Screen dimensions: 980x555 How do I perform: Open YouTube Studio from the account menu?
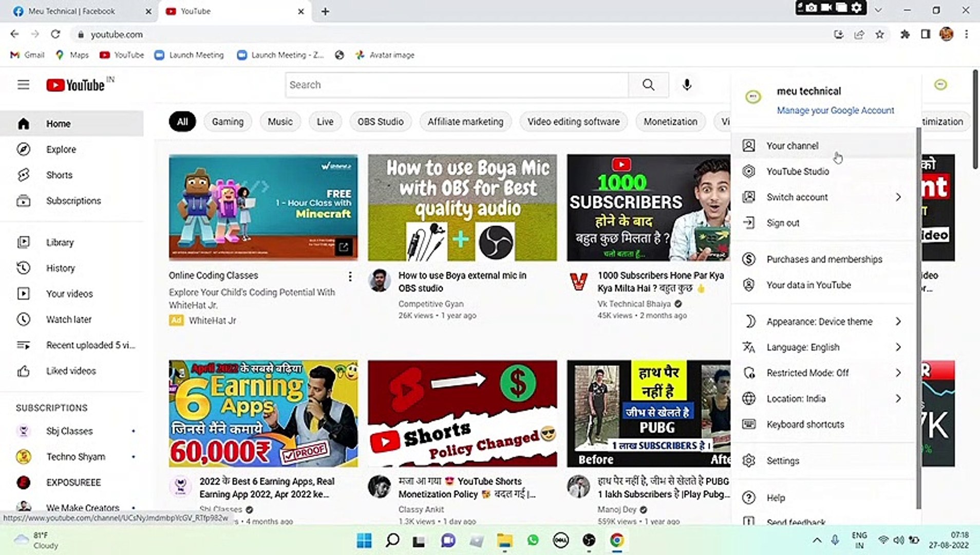798,171
